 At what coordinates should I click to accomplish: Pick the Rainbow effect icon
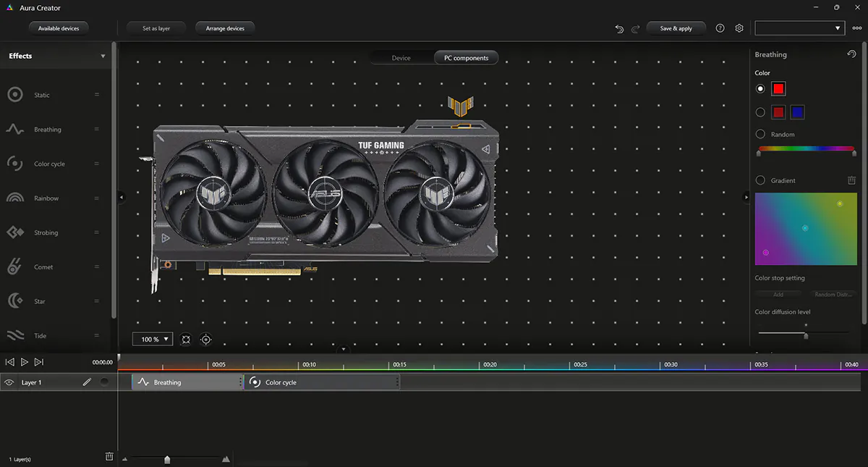click(15, 198)
